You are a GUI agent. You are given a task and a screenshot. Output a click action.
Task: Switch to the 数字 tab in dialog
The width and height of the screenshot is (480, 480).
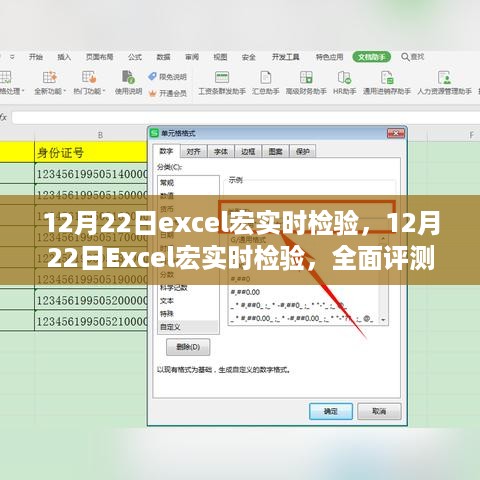(x=166, y=151)
